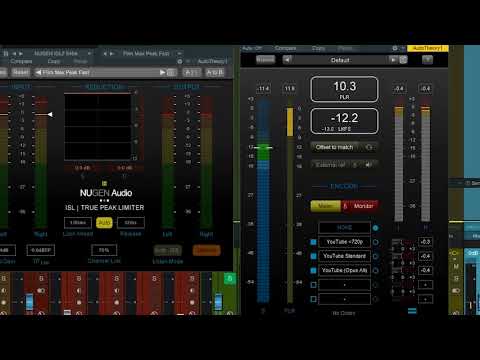This screenshot has width=480, height=360.
Task: Select radio button beside YouTube <720p
Action: [x=375, y=242]
